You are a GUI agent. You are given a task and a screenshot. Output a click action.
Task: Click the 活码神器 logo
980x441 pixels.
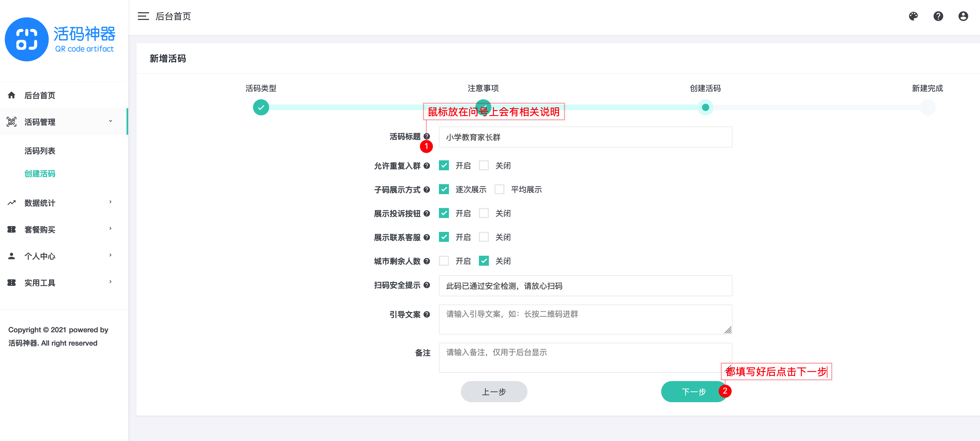coord(60,39)
